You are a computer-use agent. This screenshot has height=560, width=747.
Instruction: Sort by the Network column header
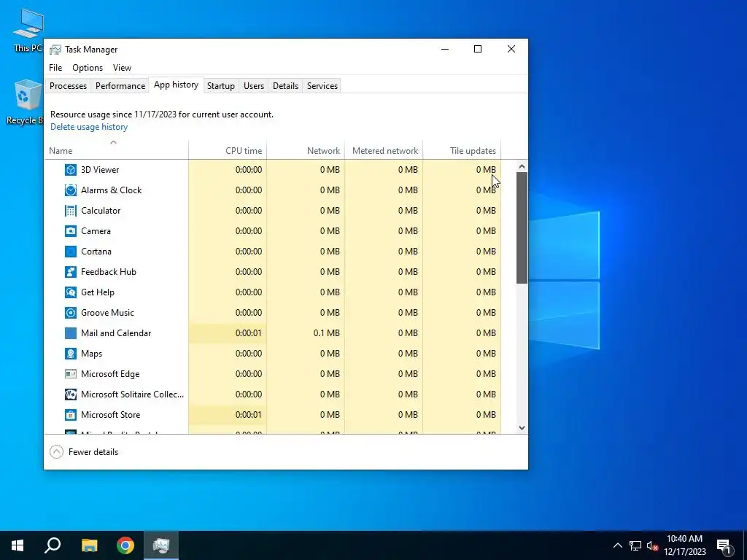(x=306, y=150)
